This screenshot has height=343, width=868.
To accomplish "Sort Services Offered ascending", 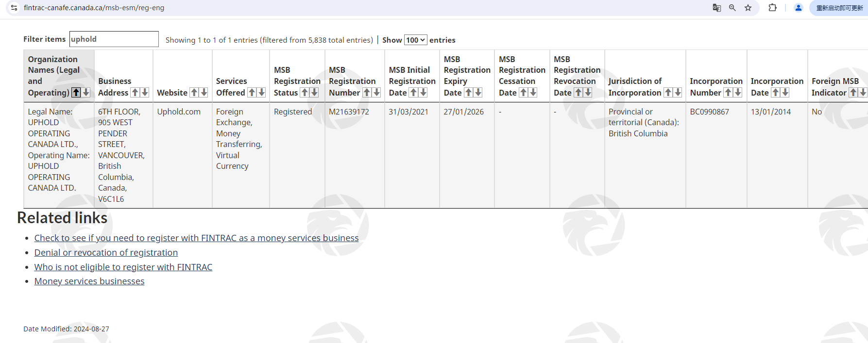I will [252, 92].
